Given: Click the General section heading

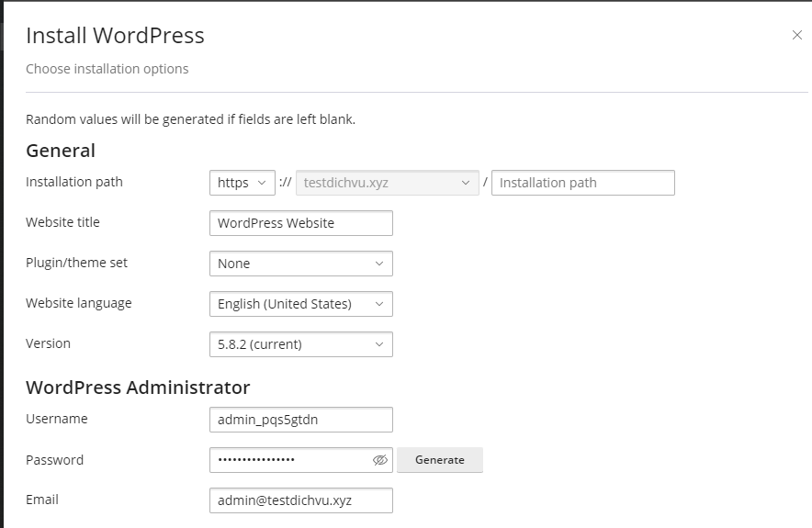Looking at the screenshot, I should point(61,151).
